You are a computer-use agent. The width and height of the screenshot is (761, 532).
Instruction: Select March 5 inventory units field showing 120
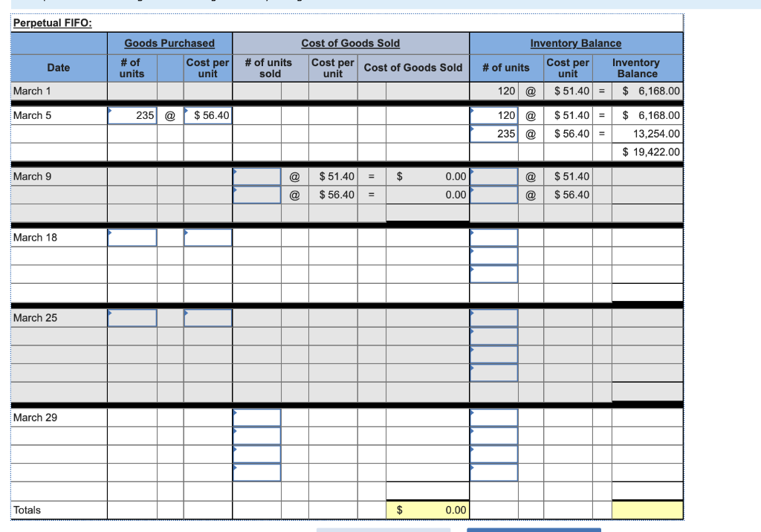493,115
